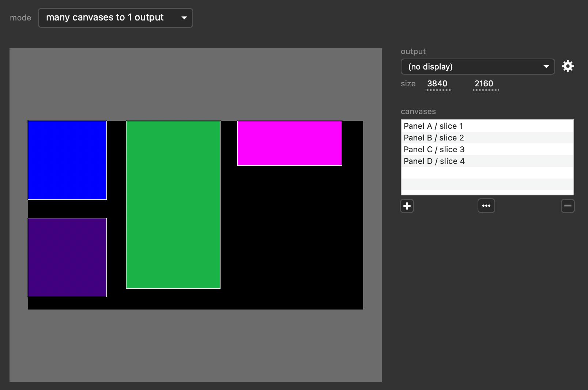
Task: Pick the magenta canvas rectangle
Action: pos(290,143)
